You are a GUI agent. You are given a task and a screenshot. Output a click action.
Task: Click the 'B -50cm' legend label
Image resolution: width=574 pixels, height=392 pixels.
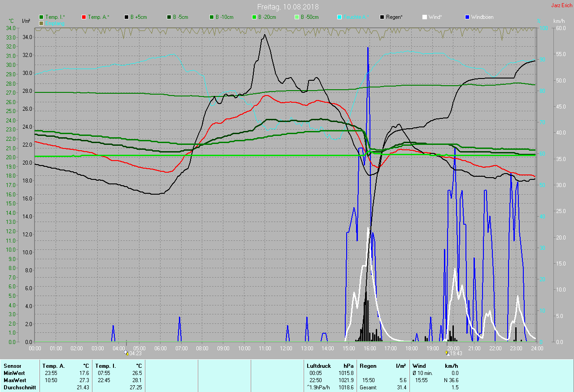pyautogui.click(x=310, y=17)
